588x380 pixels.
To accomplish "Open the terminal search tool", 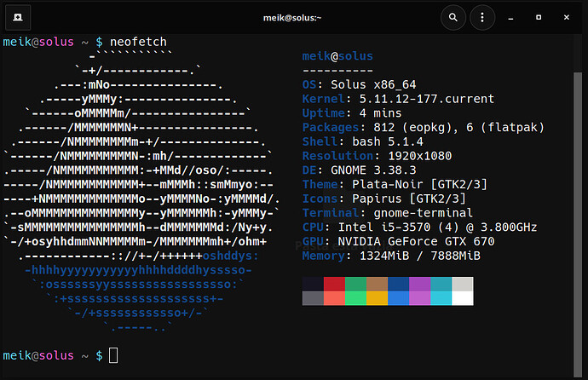I will point(453,17).
